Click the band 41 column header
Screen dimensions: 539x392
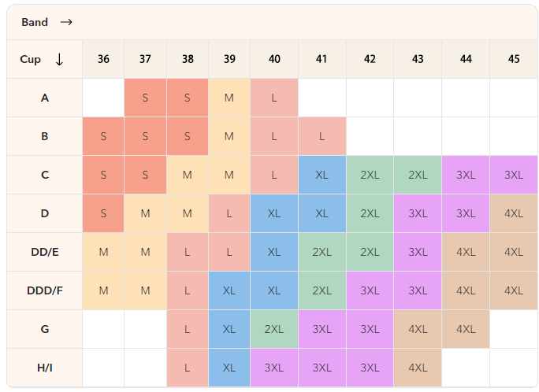tap(322, 60)
